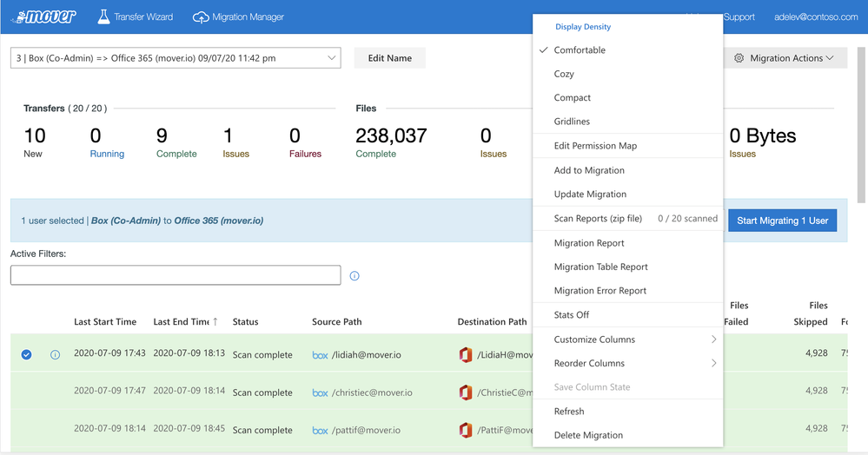Screen dimensions: 868x455
Task: Choose Delete Migration from menu
Action: [588, 435]
